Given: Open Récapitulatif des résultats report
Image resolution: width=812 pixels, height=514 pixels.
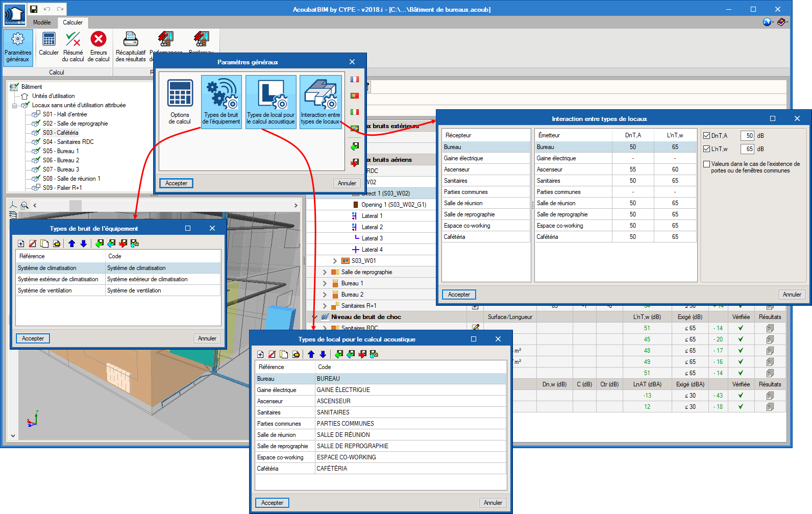Looking at the screenshot, I should click(x=131, y=47).
